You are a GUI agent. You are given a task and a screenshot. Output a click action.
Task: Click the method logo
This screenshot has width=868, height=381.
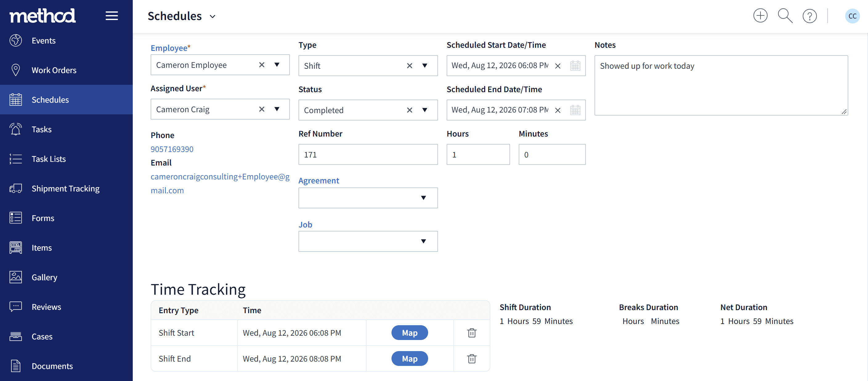(43, 16)
